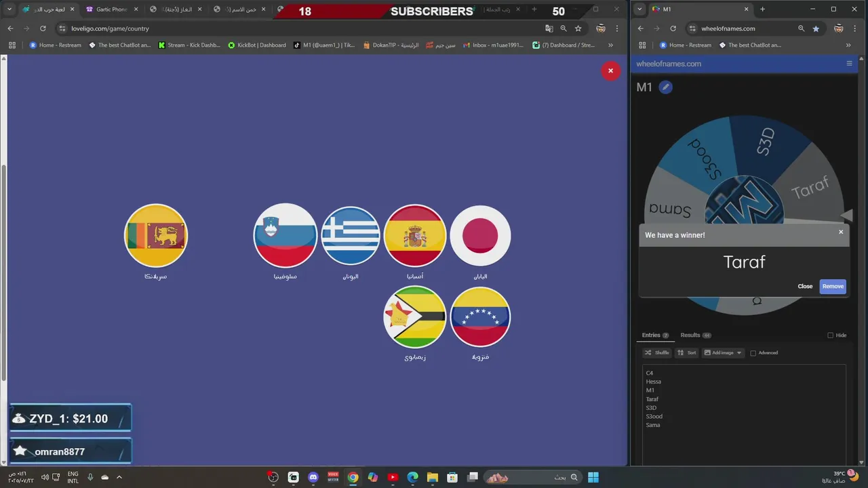Open Discord from the taskbar
The height and width of the screenshot is (488, 868).
click(x=313, y=477)
